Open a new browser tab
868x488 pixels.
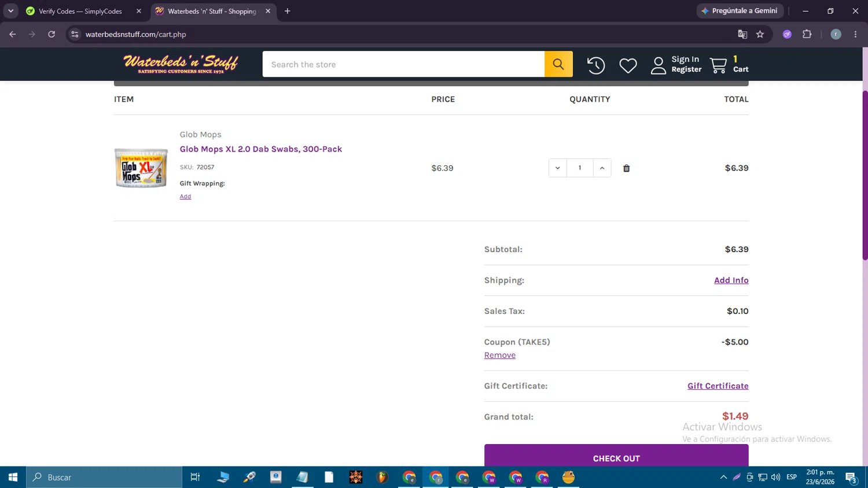[x=288, y=11]
